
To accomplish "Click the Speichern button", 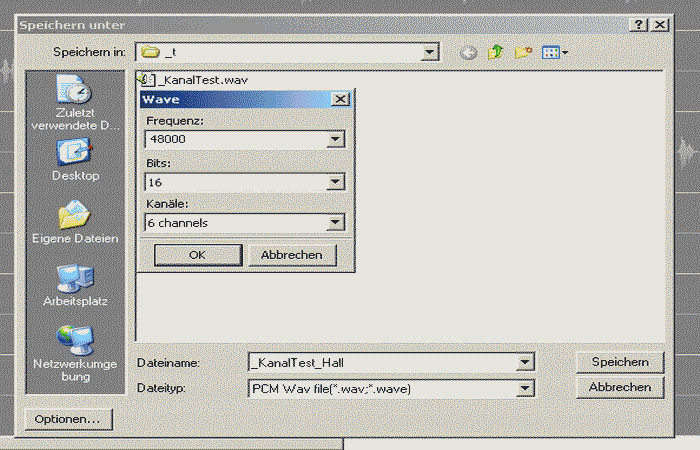I will [620, 362].
